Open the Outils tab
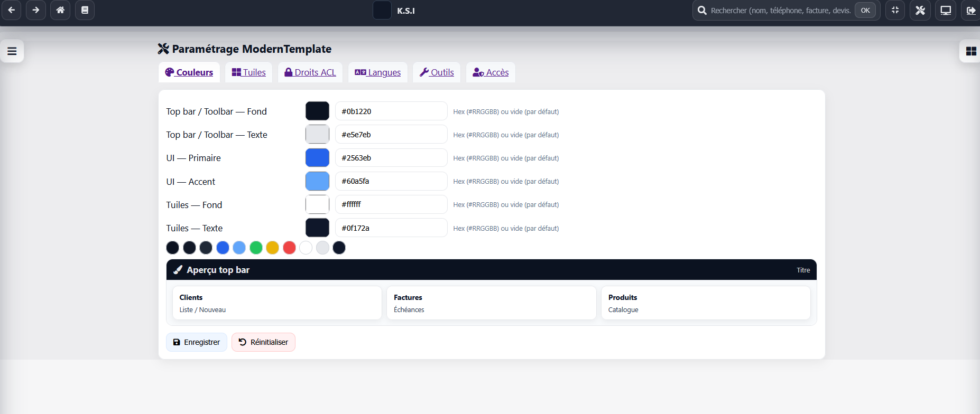Screen dimensions: 980x414 coord(437,72)
